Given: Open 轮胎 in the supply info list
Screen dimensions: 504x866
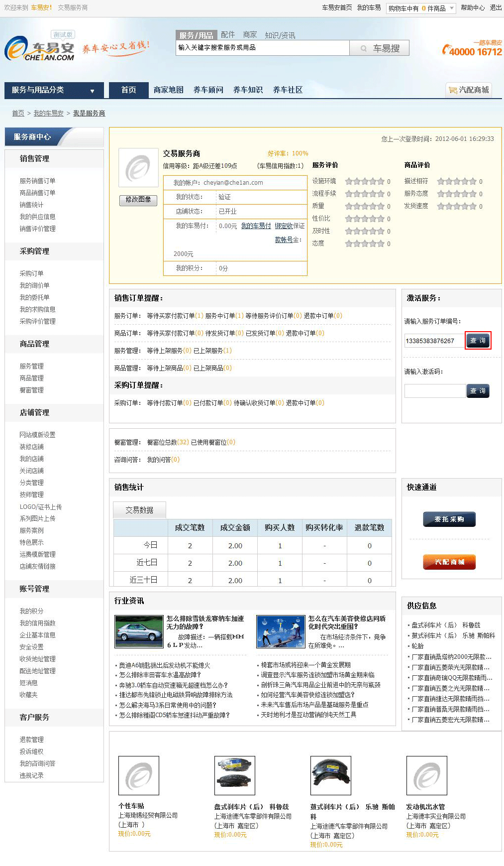Looking at the screenshot, I should click(x=417, y=646).
